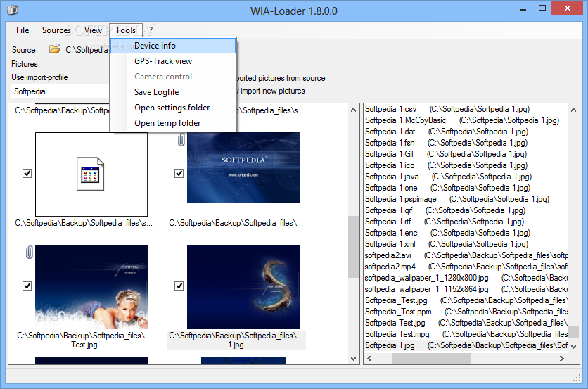Click the file list scroll-down arrow
588x389 pixels.
click(x=573, y=347)
